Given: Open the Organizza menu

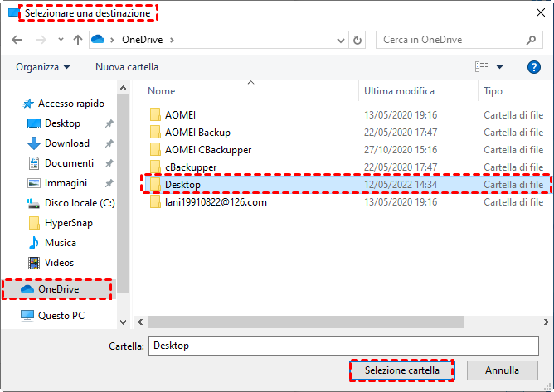Looking at the screenshot, I should (x=43, y=67).
